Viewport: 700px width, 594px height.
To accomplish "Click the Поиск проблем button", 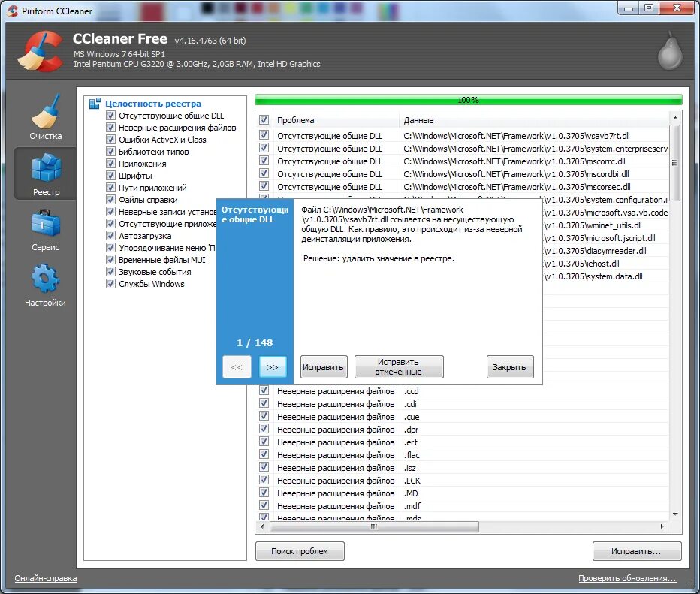I will coord(300,551).
